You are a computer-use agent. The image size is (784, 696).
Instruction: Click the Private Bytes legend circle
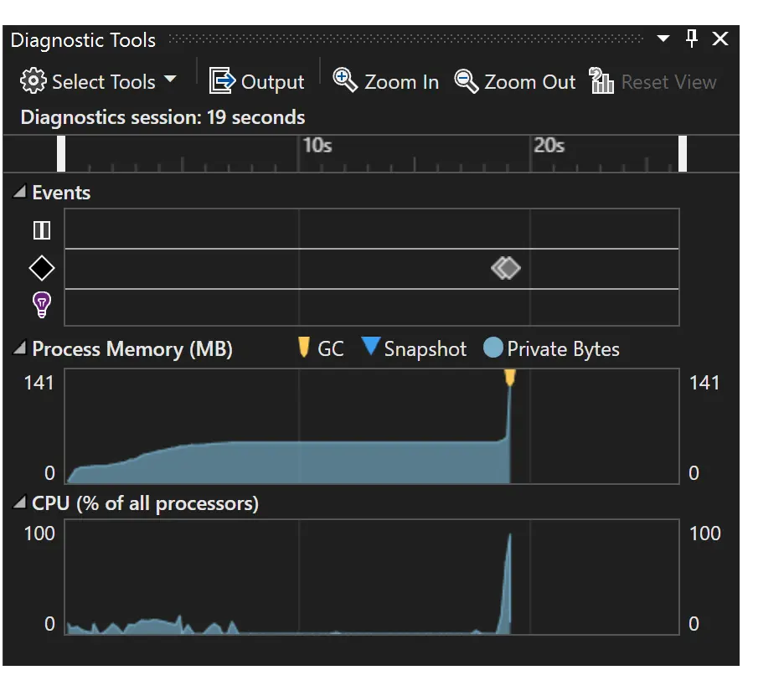click(x=493, y=348)
